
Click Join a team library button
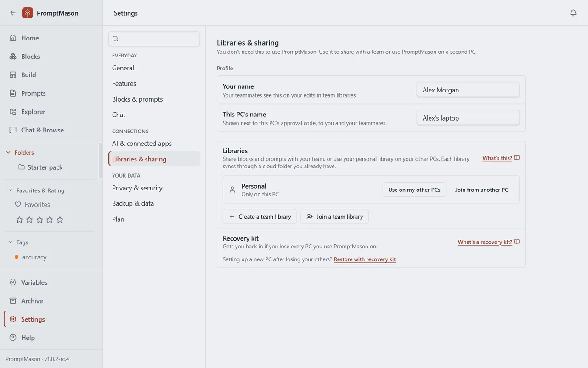pos(335,217)
